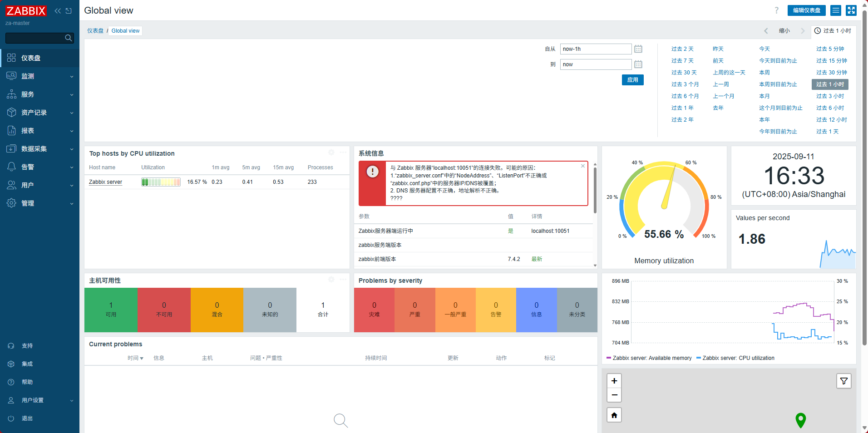This screenshot has height=433, width=868.
Task: Open the 仪表盘 breadcrumb link
Action: click(x=95, y=31)
